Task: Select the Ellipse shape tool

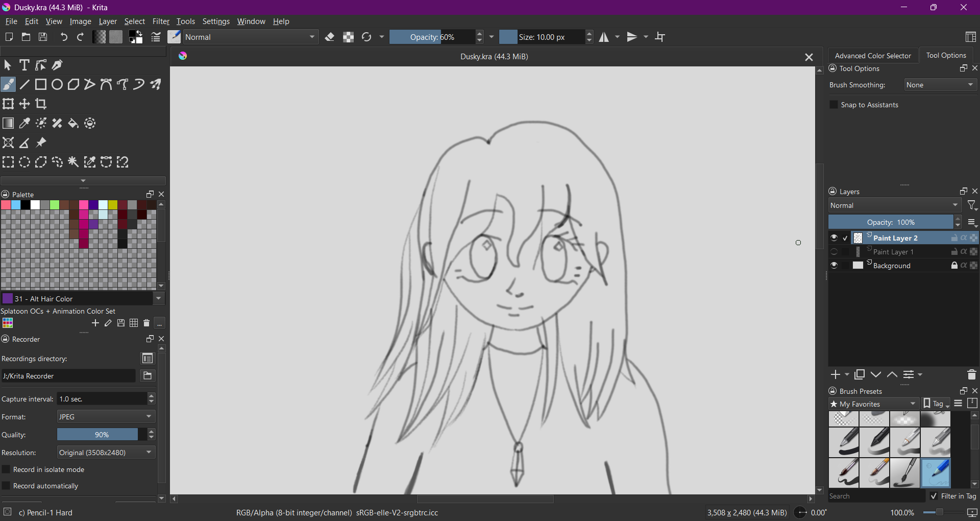Action: point(57,84)
